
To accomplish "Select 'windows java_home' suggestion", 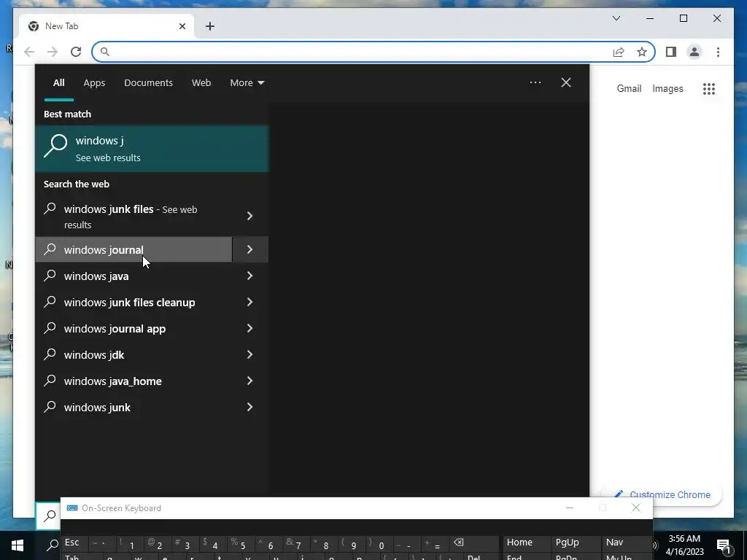I will [x=134, y=381].
